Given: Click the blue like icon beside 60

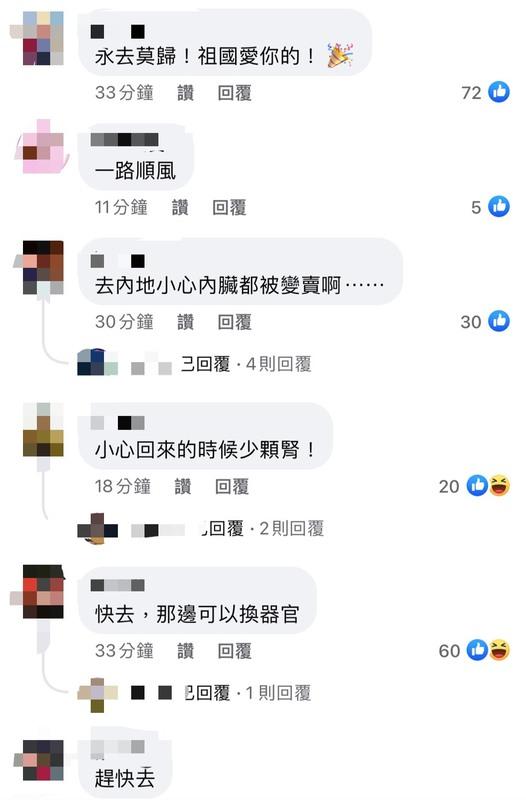Looking at the screenshot, I should (x=478, y=650).
